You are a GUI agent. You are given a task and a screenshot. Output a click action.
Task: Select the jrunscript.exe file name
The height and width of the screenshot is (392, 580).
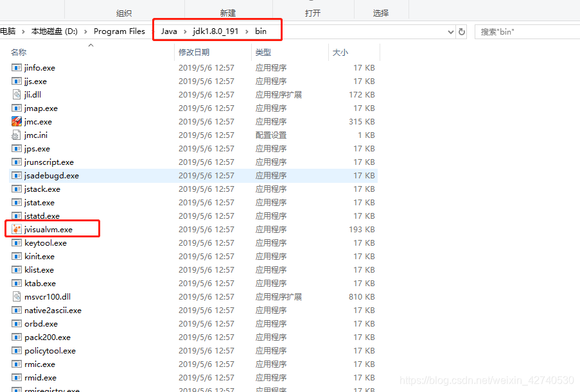49,162
